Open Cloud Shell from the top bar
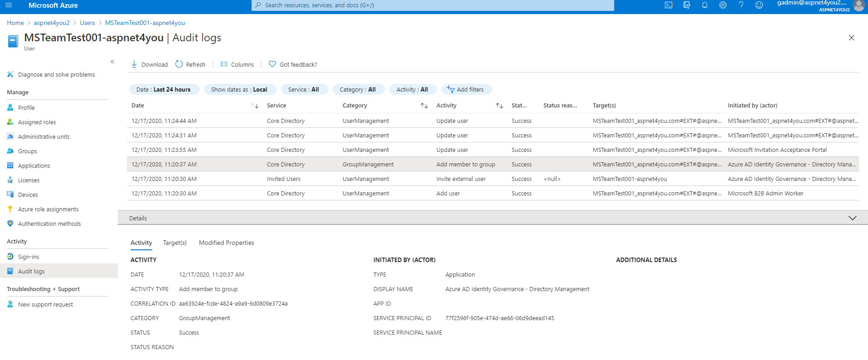The image size is (868, 360). [669, 5]
